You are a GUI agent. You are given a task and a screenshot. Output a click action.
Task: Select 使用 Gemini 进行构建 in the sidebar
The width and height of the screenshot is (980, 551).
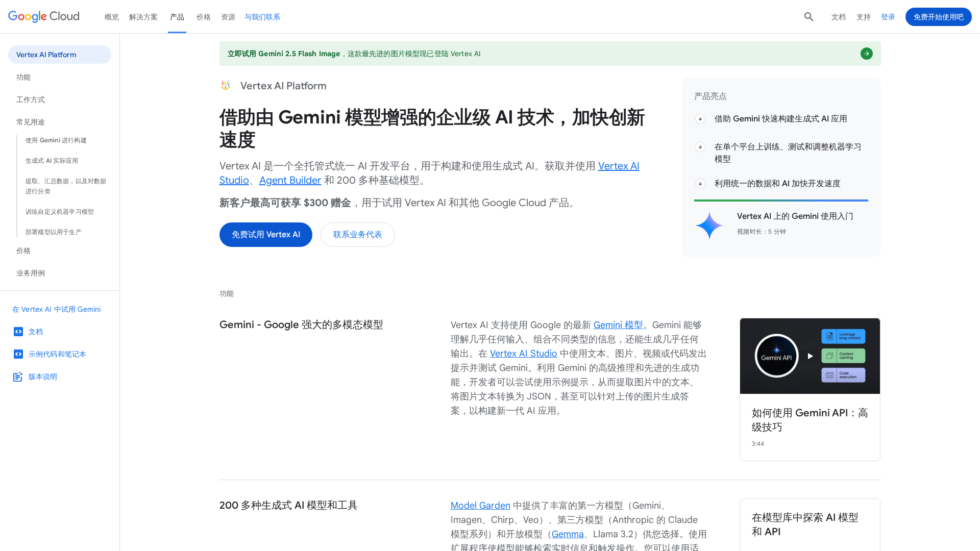pos(56,140)
